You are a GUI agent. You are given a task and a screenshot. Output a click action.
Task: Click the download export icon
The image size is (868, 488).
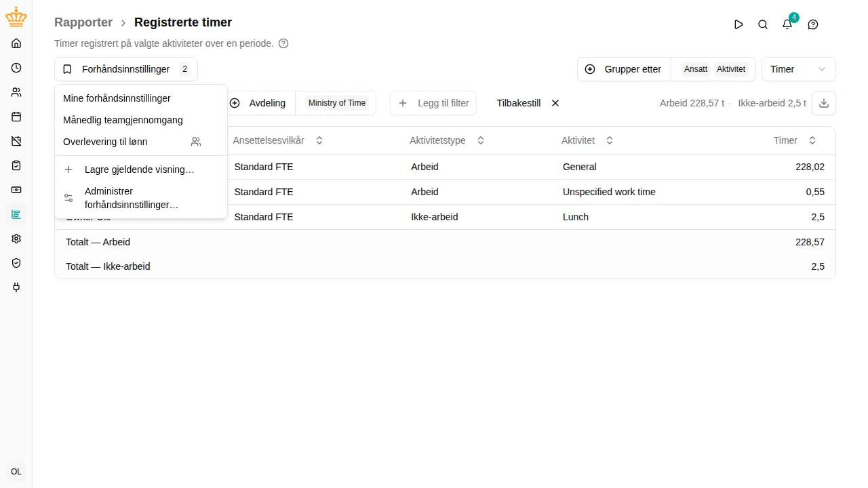tap(824, 103)
